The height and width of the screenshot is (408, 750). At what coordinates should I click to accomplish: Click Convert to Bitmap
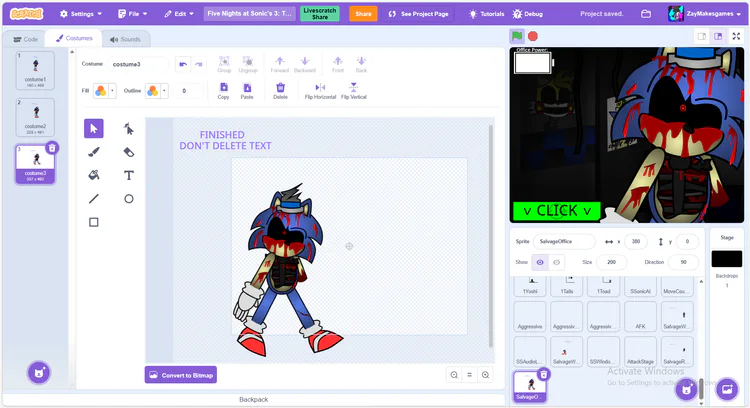pyautogui.click(x=181, y=375)
